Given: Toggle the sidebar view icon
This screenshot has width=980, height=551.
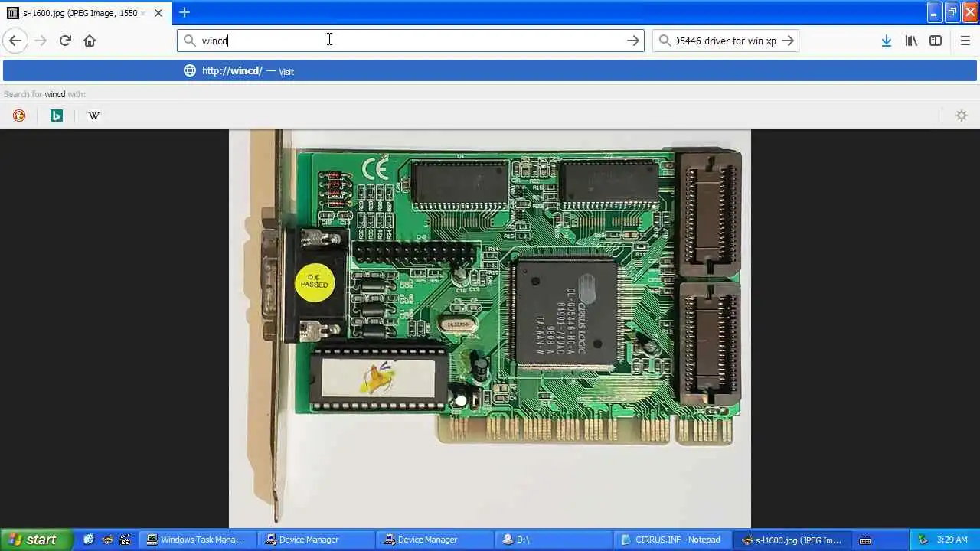Looking at the screenshot, I should click(x=936, y=41).
